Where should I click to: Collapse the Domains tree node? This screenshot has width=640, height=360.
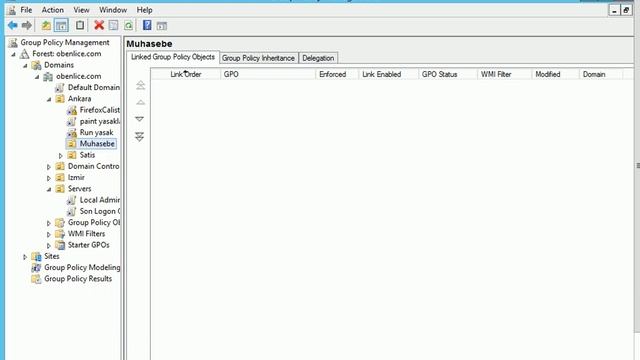25,65
